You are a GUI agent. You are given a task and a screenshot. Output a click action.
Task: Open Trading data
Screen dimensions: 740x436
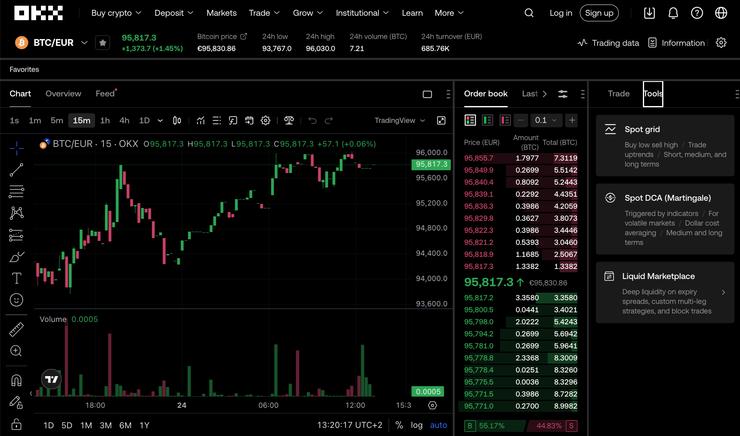point(608,43)
